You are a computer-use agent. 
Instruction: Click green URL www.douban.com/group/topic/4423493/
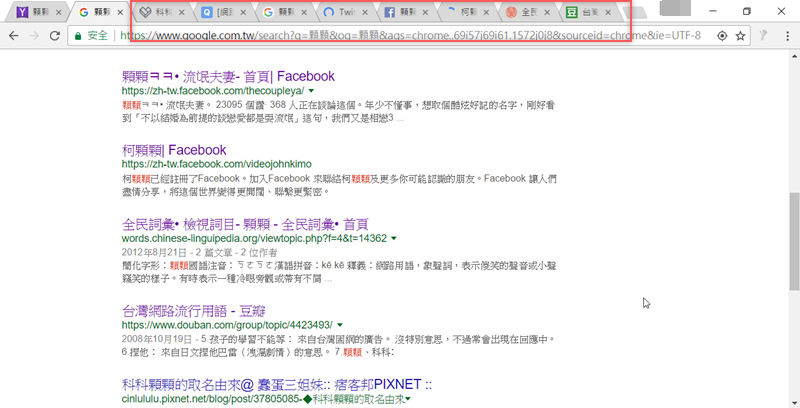227,325
